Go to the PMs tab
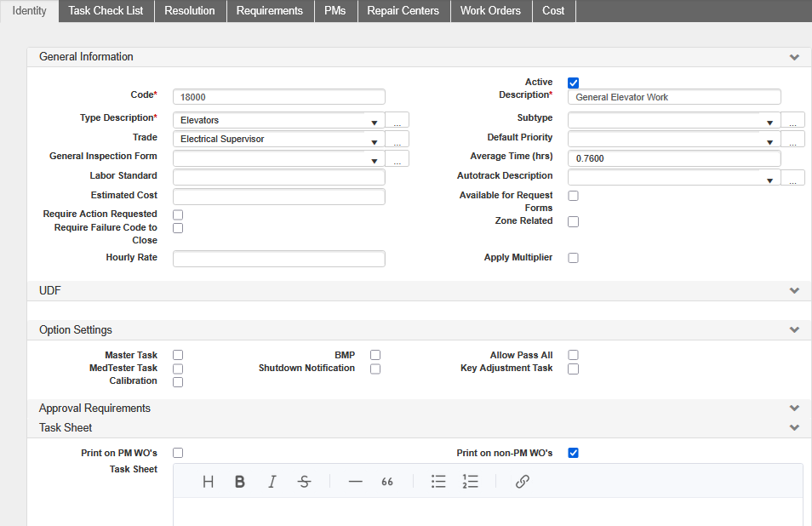This screenshot has height=526, width=812. [x=335, y=11]
